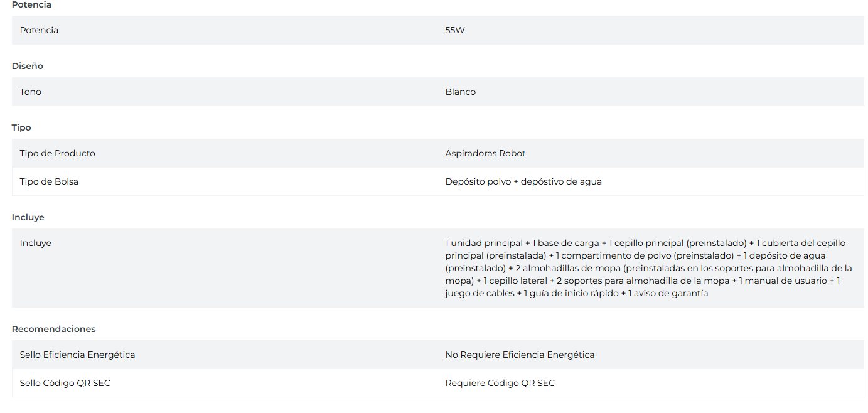The width and height of the screenshot is (868, 413).
Task: Click the Recomendaciones section heading
Action: 53,329
